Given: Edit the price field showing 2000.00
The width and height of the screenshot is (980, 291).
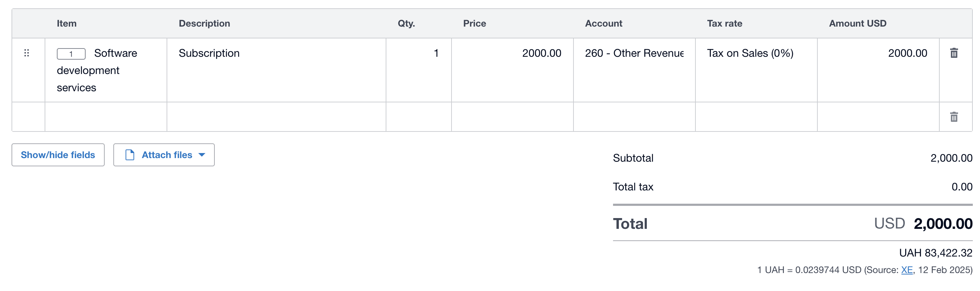Looking at the screenshot, I should click(512, 70).
